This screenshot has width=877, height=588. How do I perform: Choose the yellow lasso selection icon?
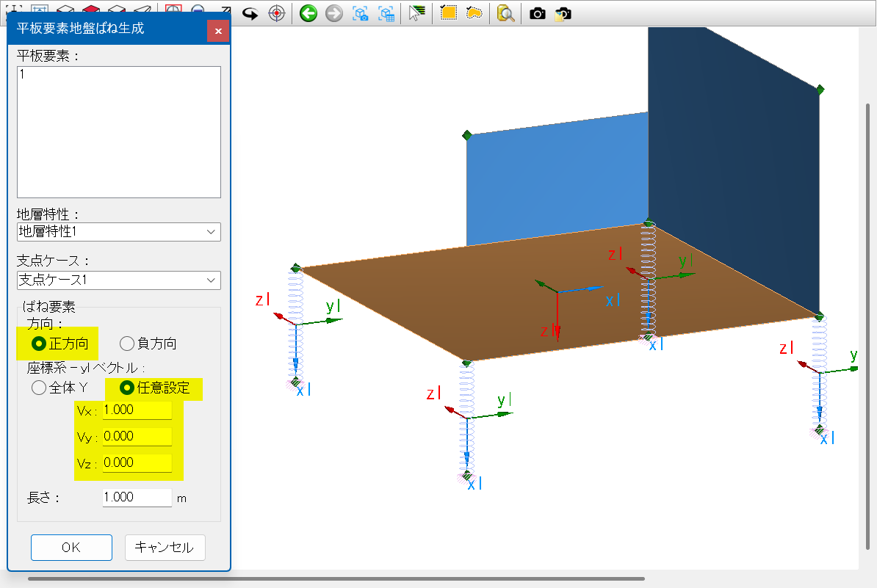474,13
